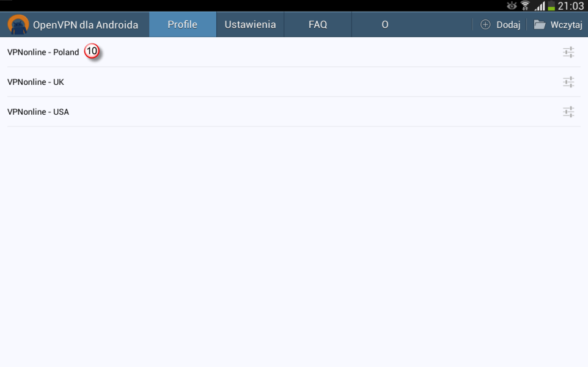
Task: Check the Wi-Fi status icon
Action: click(x=525, y=6)
